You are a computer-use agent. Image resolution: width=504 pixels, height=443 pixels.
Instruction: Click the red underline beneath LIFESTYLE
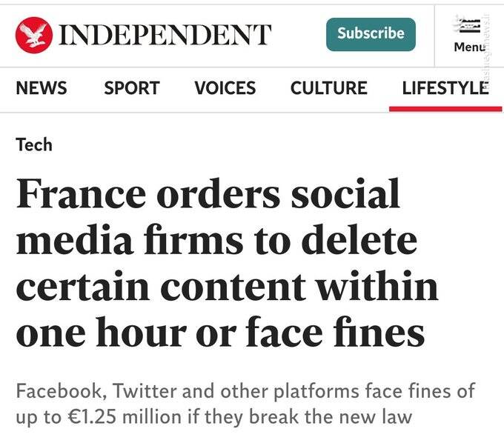tap(445, 108)
